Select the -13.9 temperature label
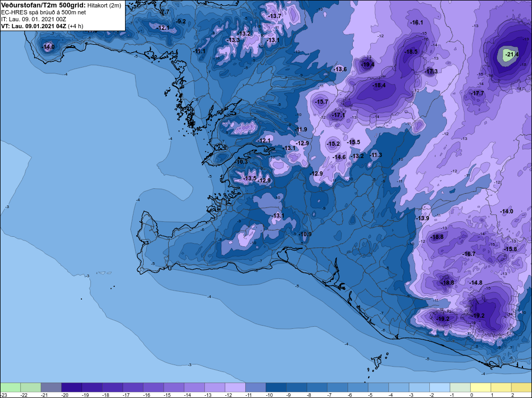532x398 pixels. coord(423,218)
